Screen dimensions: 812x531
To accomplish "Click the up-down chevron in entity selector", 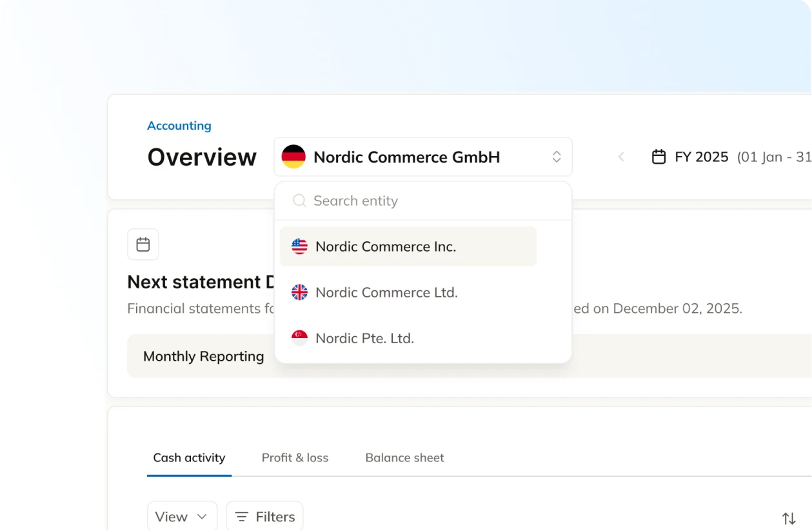I will coord(557,157).
